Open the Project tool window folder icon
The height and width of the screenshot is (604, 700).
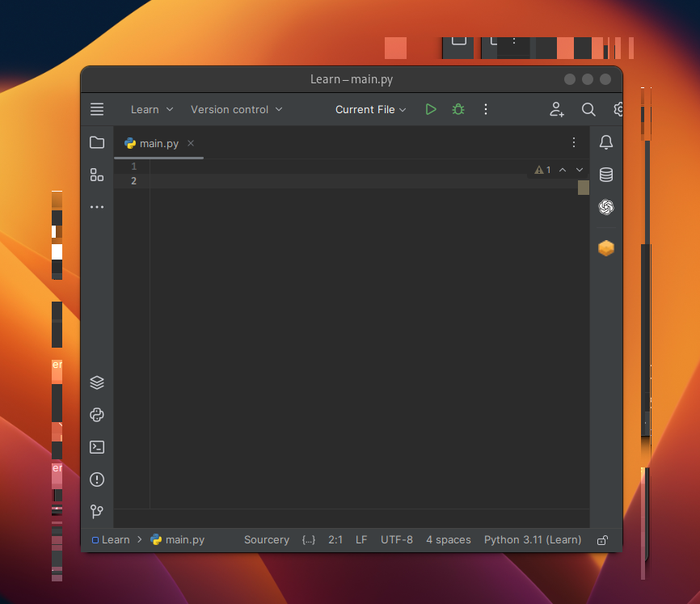coord(97,142)
